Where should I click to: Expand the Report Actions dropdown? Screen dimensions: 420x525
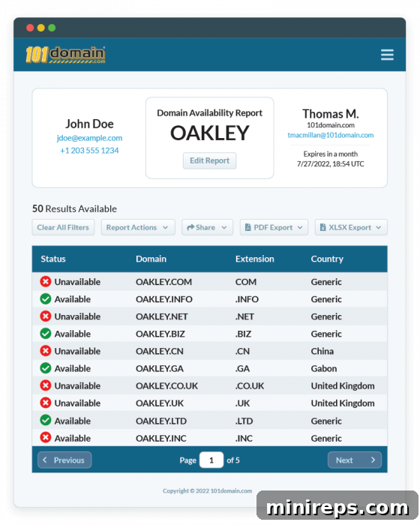[138, 227]
